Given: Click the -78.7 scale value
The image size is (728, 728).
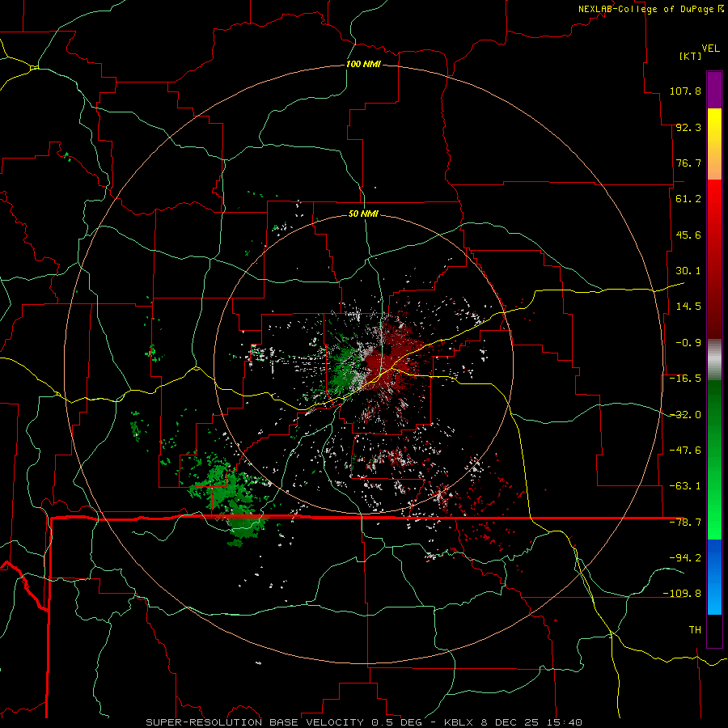Looking at the screenshot, I should pyautogui.click(x=685, y=523).
